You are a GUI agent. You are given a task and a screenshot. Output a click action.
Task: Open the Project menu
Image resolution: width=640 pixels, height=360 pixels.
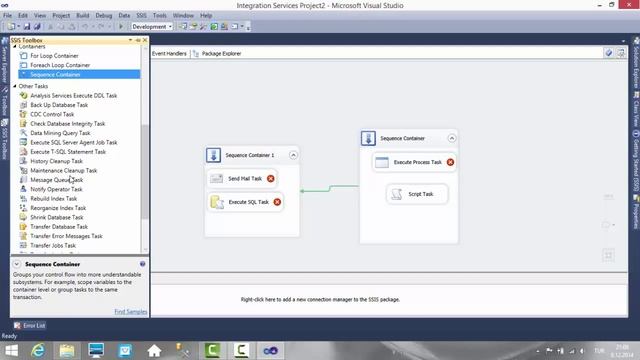(61, 16)
